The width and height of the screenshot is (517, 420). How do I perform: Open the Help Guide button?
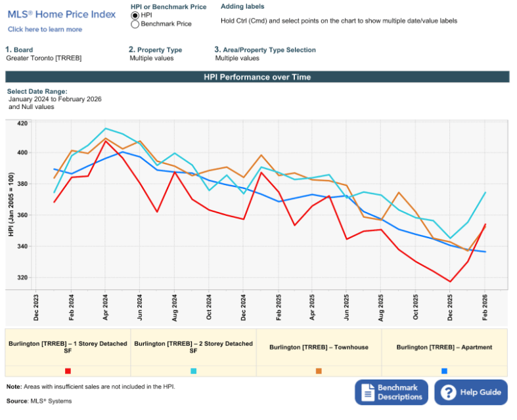(471, 392)
